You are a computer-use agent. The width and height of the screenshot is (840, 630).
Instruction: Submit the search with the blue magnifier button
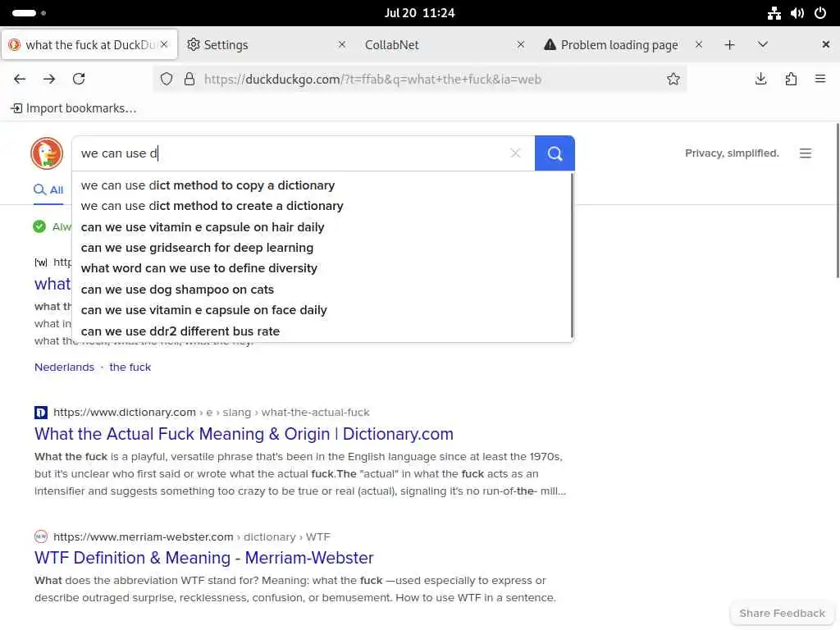(x=555, y=153)
